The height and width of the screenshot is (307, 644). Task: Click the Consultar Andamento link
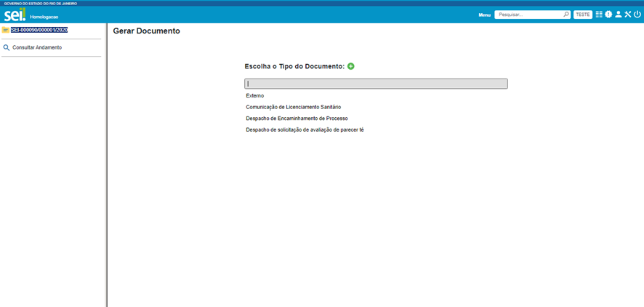(x=37, y=47)
